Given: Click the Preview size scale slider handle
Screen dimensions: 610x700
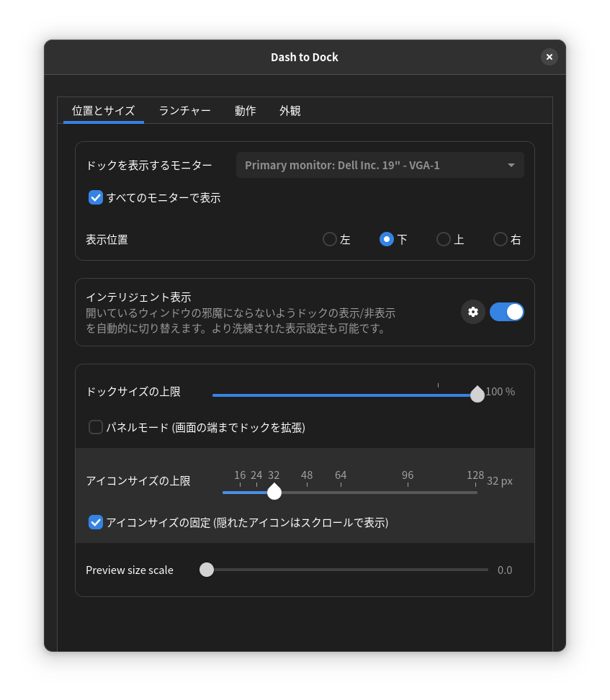Looking at the screenshot, I should pyautogui.click(x=207, y=570).
